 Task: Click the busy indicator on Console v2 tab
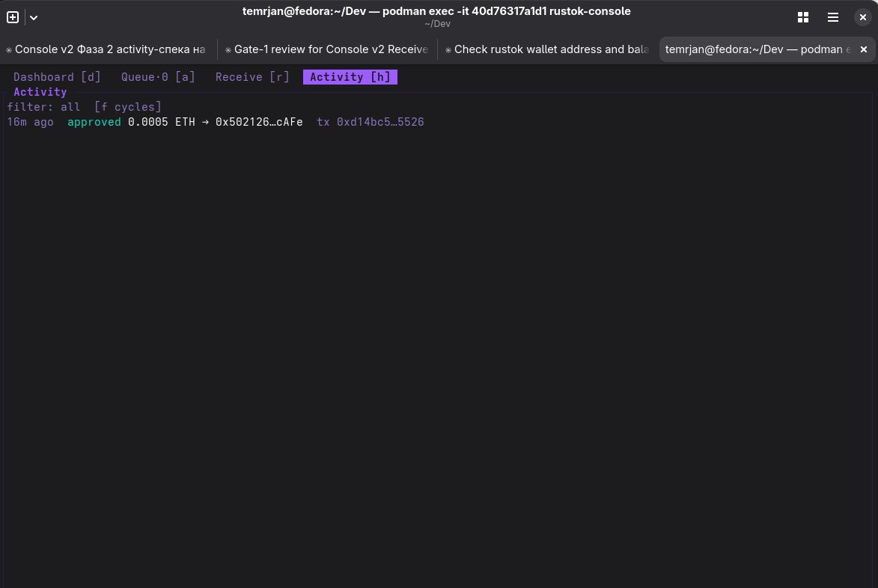9,50
